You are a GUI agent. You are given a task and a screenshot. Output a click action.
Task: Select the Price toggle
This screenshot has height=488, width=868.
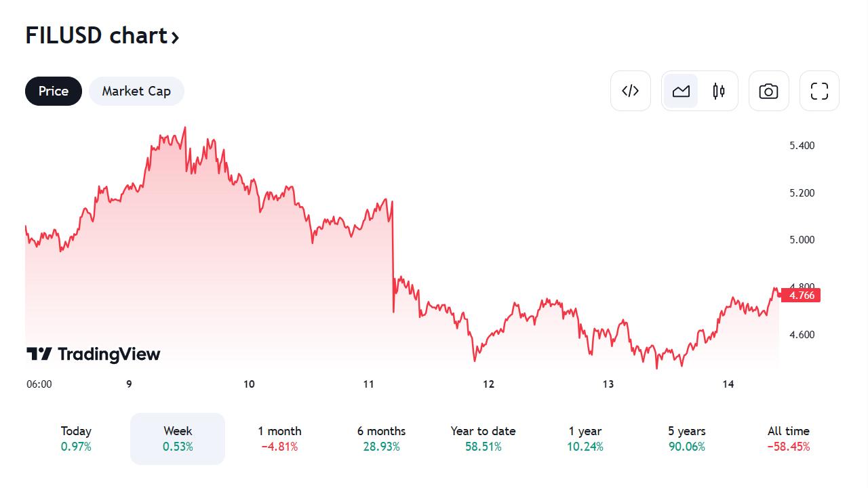pos(54,91)
